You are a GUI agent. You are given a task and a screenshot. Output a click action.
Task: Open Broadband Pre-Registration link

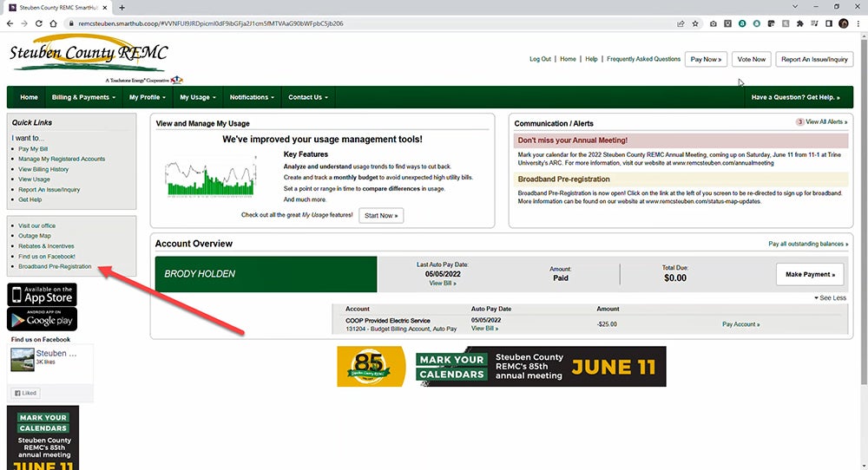point(55,266)
